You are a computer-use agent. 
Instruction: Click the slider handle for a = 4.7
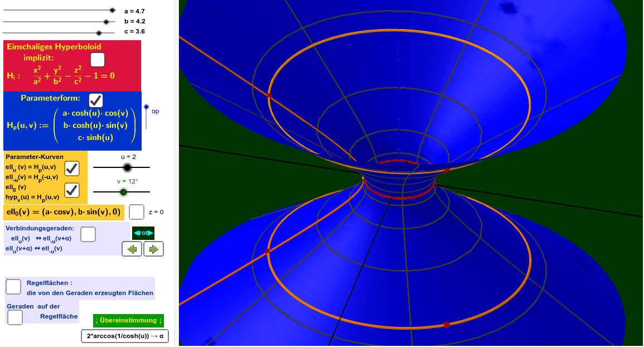click(112, 10)
